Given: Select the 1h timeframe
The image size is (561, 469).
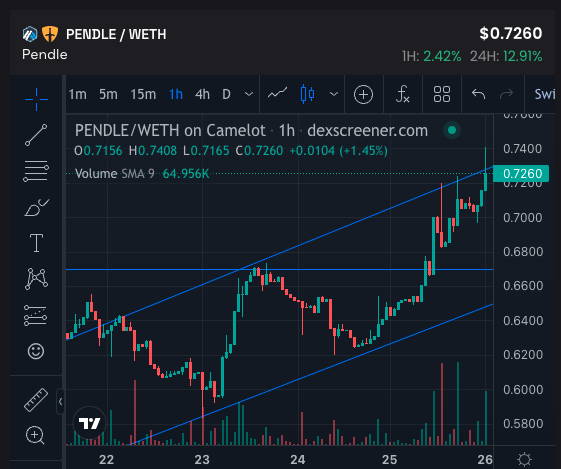Looking at the screenshot, I should click(176, 94).
